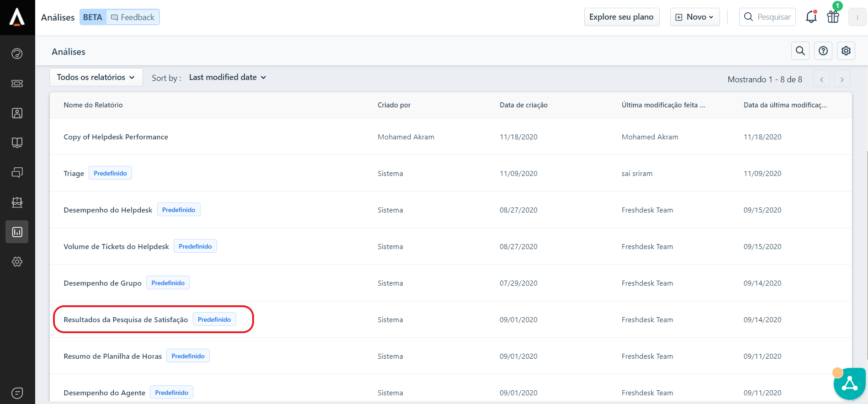
Task: Open the Forums chat icon in sidebar
Action: pyautogui.click(x=17, y=172)
